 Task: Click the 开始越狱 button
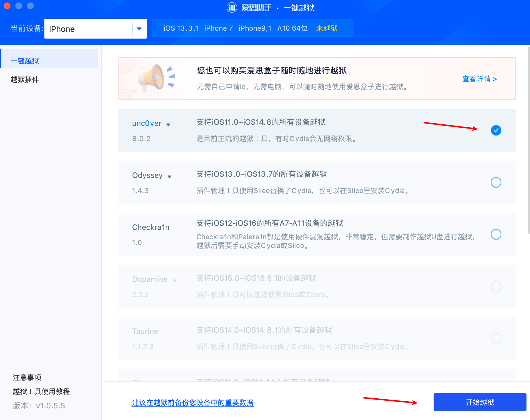point(480,402)
